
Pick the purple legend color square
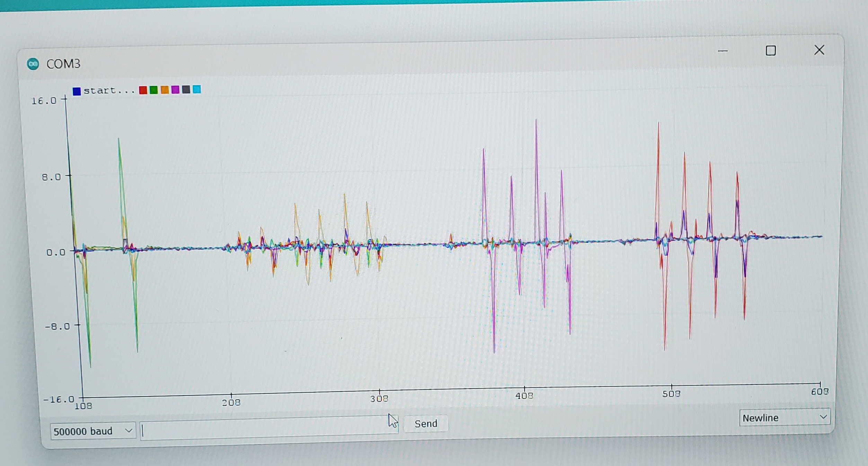pos(175,90)
